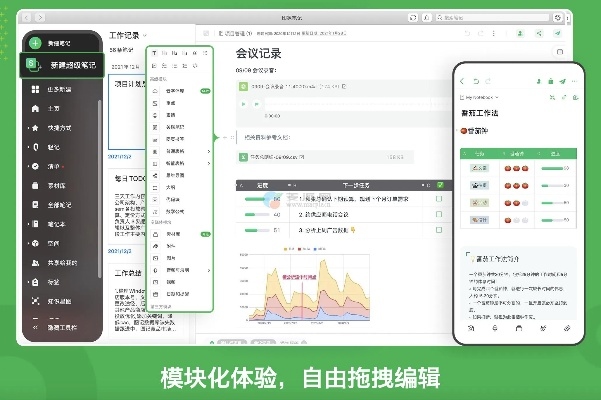601x400 pixels.
Task: Click the green plus new note icon
Action: (35, 43)
